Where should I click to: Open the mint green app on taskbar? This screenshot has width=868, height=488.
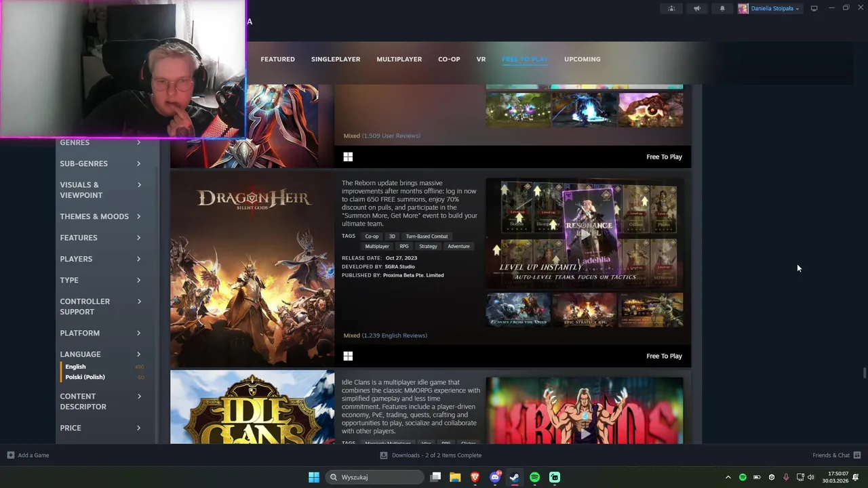555,477
